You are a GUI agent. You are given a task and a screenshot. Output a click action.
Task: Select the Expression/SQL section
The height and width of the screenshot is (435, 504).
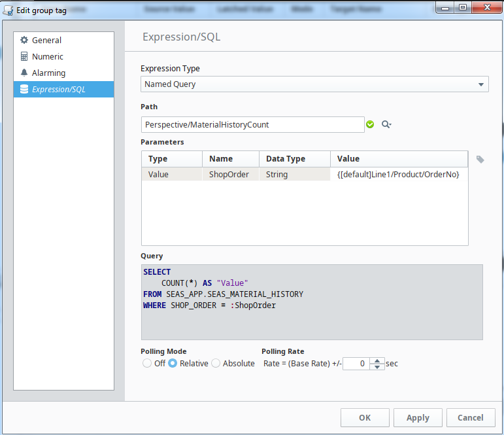[63, 90]
